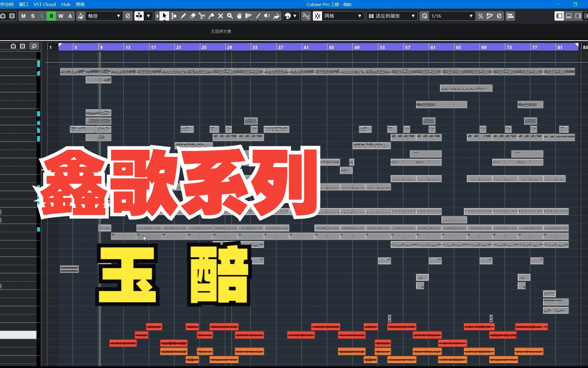The width and height of the screenshot is (588, 368).
Task: Open the 网格 snap type dropdown
Action: pos(342,16)
